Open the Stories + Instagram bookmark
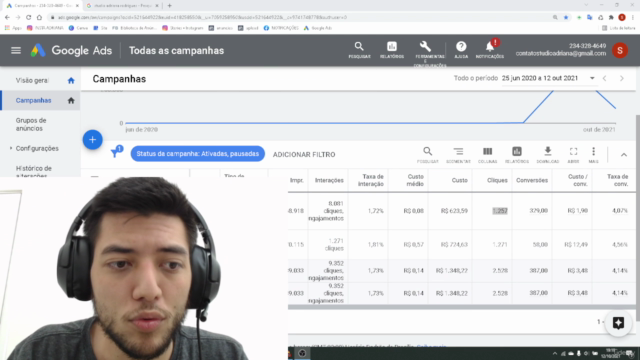Screen dimensions: 640x360 182,28
